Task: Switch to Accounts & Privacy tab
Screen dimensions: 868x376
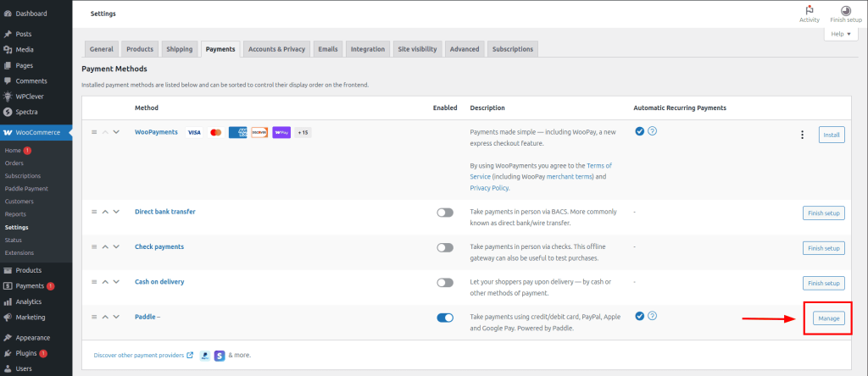Action: pyautogui.click(x=277, y=49)
